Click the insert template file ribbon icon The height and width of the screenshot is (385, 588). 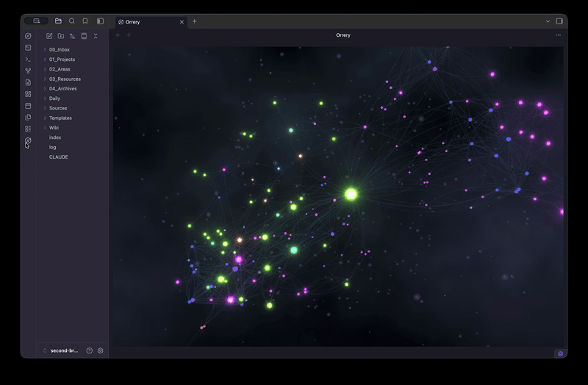pyautogui.click(x=28, y=82)
